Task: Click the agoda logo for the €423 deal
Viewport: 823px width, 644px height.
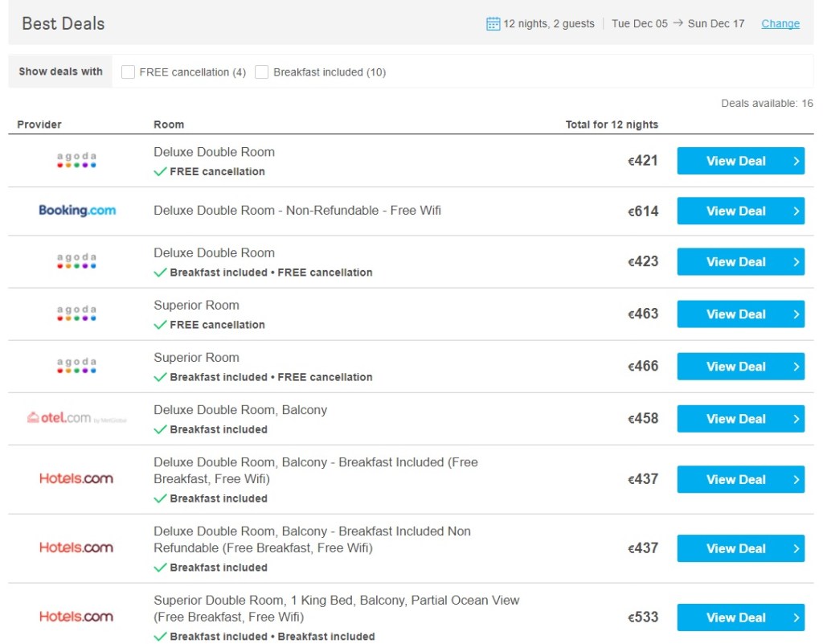Action: click(76, 260)
